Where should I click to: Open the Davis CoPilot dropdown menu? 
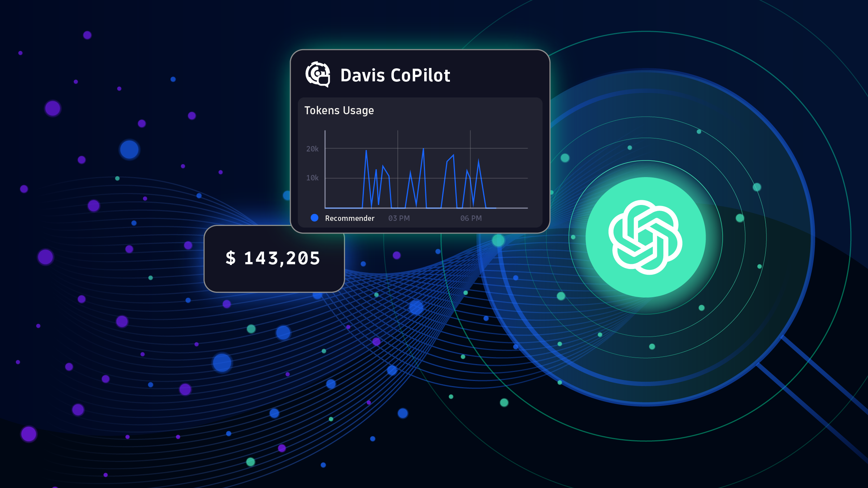[395, 75]
